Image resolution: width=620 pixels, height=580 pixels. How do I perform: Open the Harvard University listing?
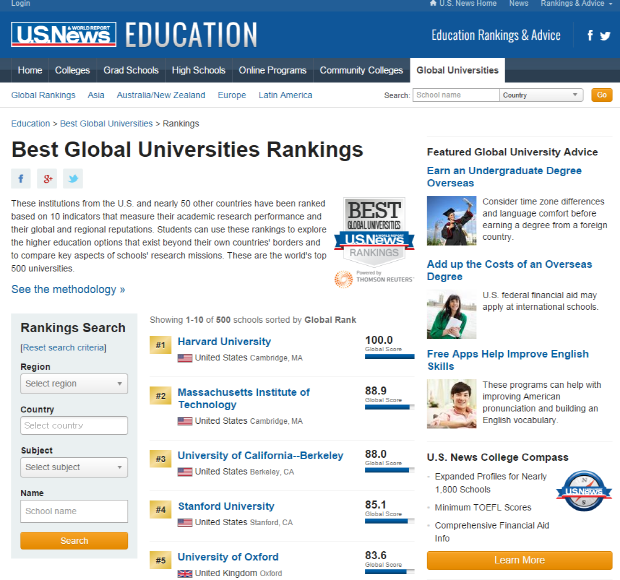(x=224, y=342)
